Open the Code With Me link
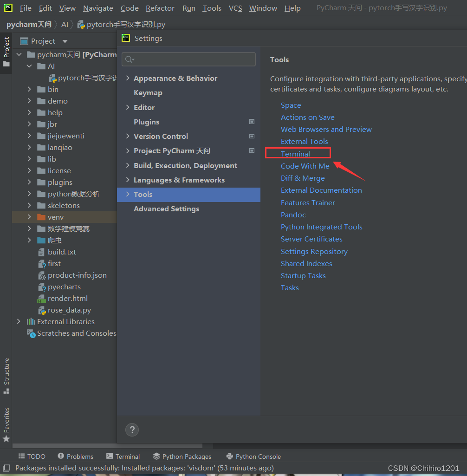467x476 pixels. [305, 166]
